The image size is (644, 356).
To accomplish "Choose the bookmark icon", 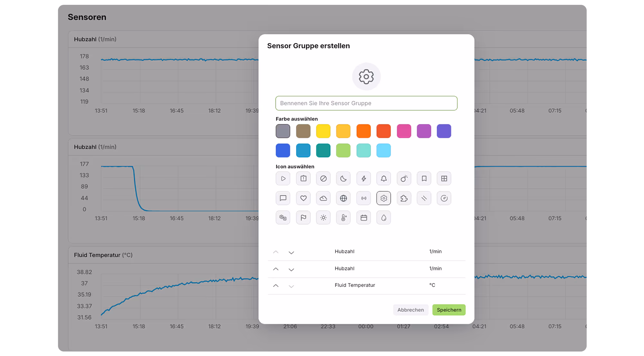I will click(x=424, y=178).
